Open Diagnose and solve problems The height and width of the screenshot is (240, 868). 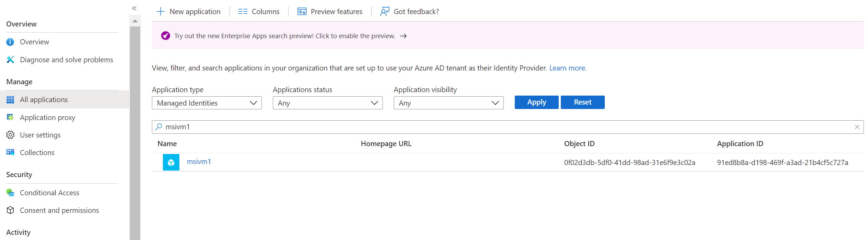tap(66, 60)
